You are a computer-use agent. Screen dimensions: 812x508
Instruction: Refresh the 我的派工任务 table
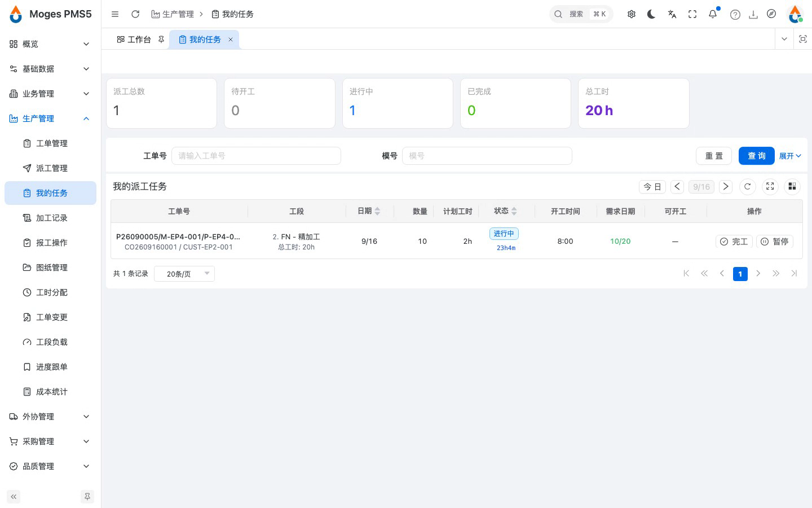click(747, 186)
